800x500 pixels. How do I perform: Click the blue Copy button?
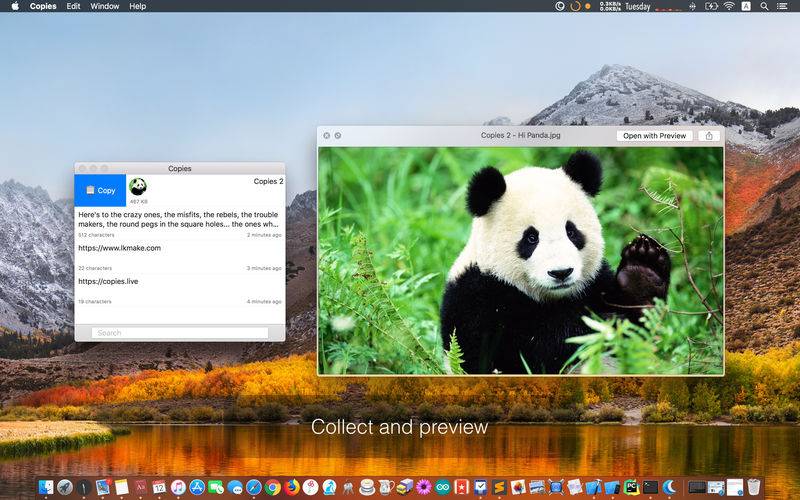pos(101,190)
